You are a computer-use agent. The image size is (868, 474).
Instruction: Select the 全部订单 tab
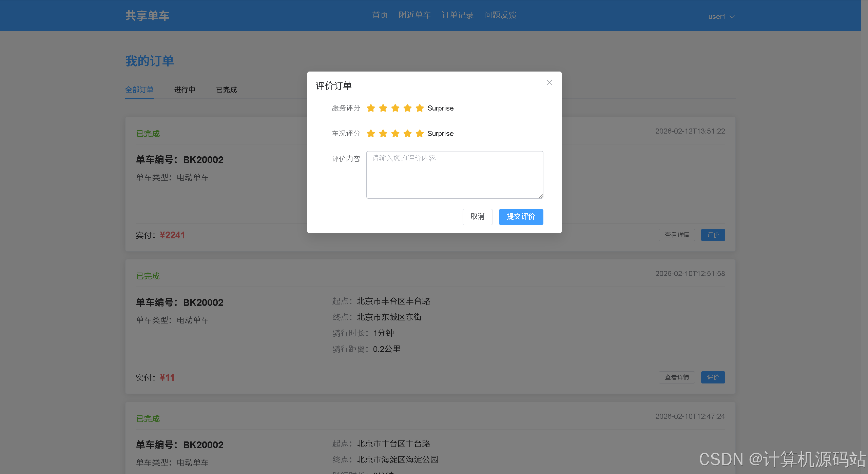click(139, 90)
